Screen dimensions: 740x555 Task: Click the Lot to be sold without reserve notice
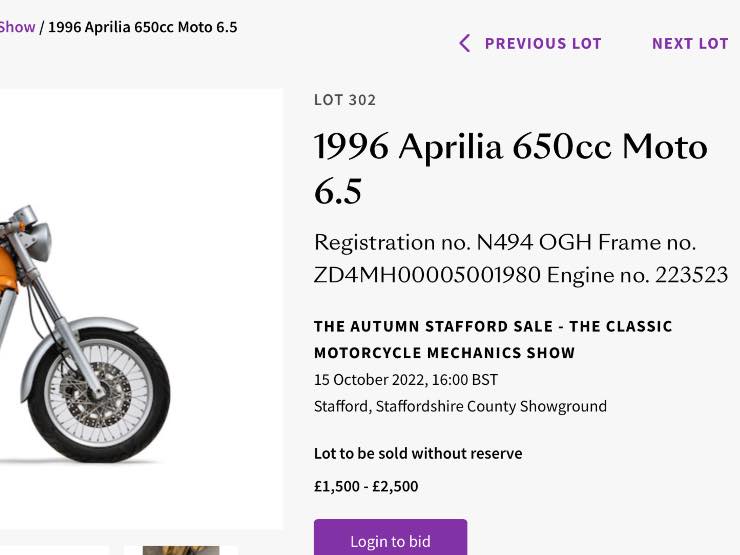coord(417,453)
